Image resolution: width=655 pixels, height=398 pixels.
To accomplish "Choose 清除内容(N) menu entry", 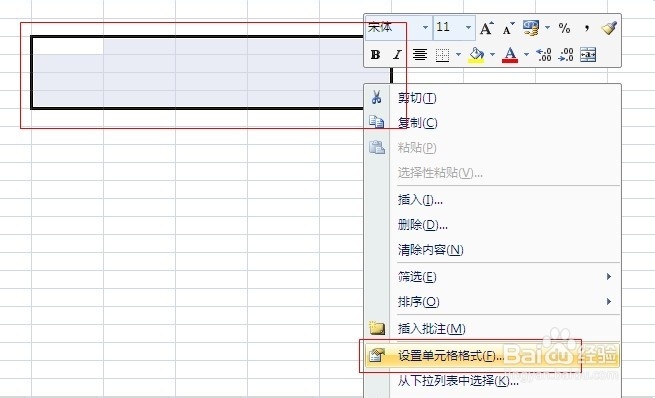I will click(x=492, y=250).
